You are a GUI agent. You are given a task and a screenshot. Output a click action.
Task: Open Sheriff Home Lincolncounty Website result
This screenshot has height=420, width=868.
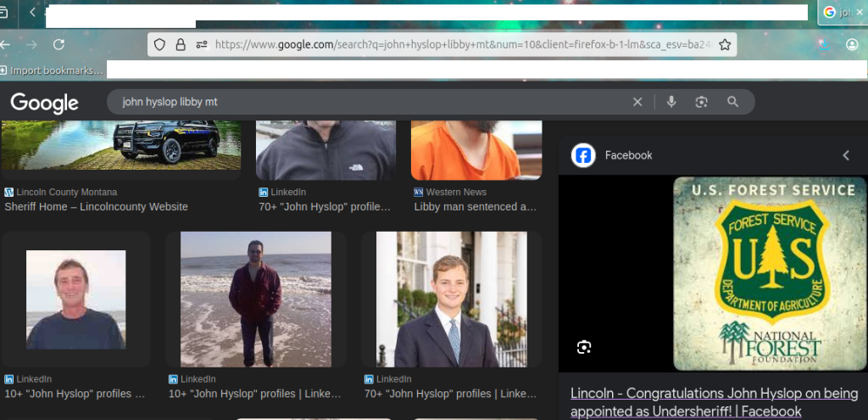[96, 206]
